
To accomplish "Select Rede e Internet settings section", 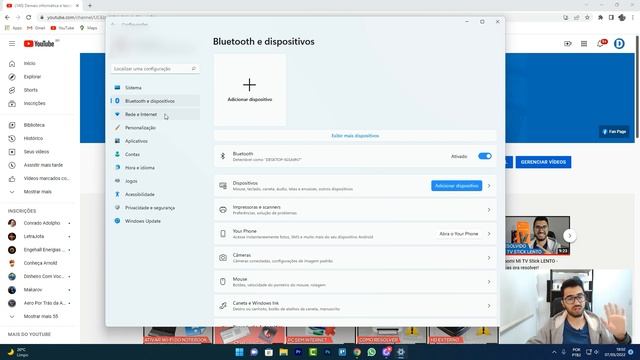I will (x=155, y=114).
